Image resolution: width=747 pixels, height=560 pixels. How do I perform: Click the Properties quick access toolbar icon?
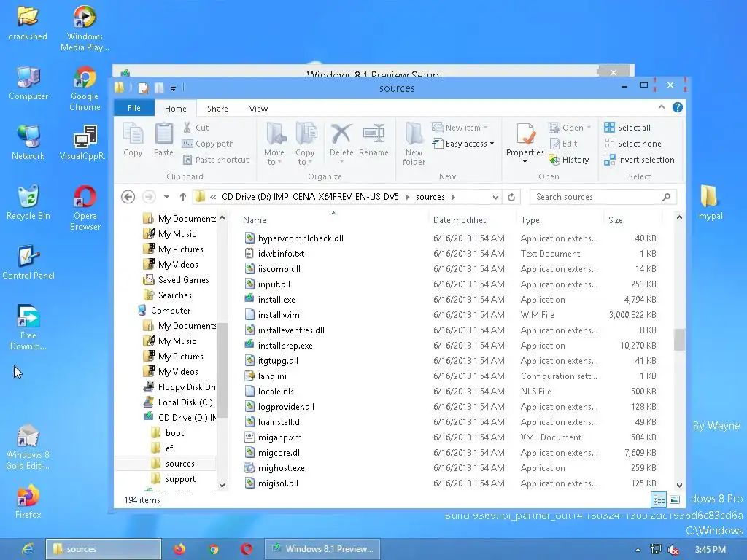coord(144,88)
